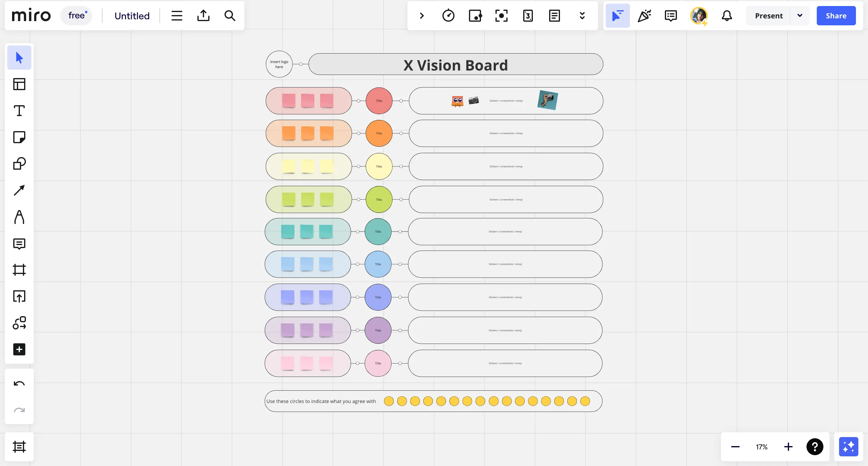Expand the Present mode dropdown

[800, 15]
